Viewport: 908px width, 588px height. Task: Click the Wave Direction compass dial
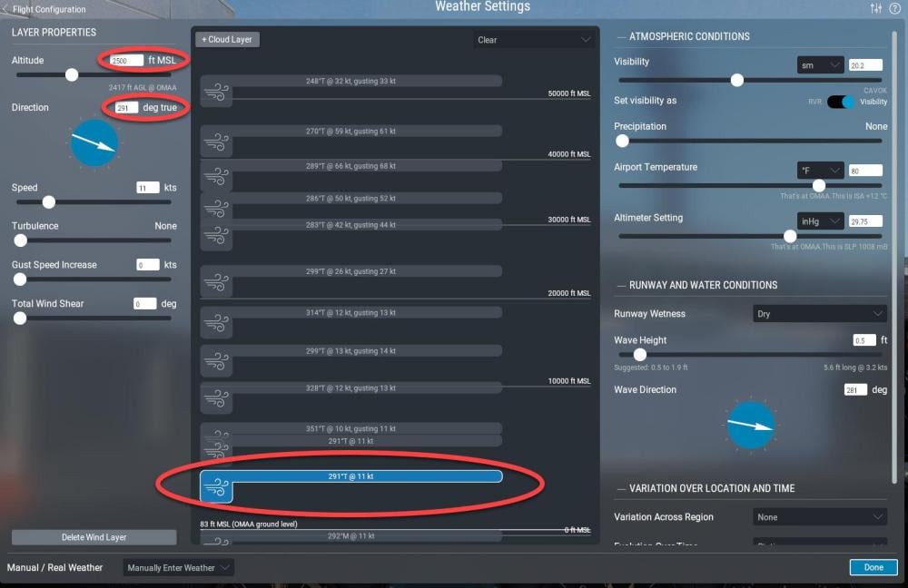point(751,426)
